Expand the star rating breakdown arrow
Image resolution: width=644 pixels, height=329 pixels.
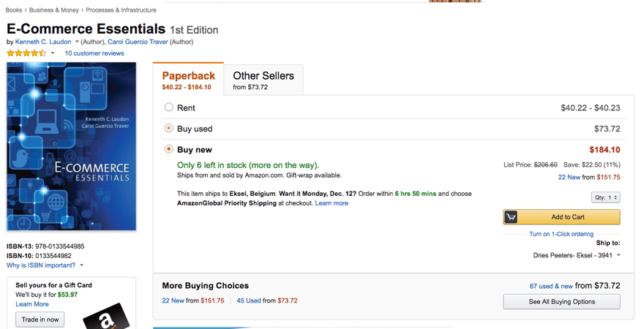click(53, 53)
